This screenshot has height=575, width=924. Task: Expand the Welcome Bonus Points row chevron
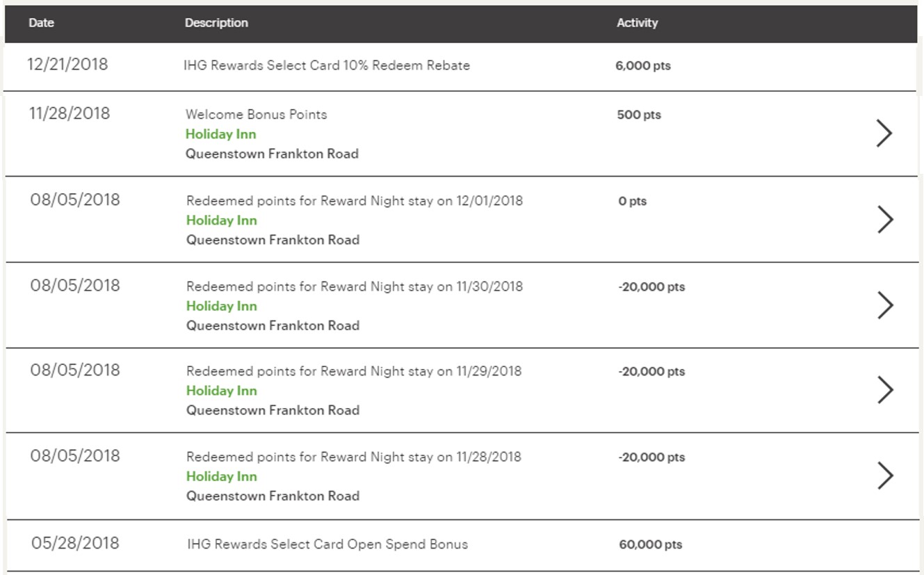click(x=884, y=133)
